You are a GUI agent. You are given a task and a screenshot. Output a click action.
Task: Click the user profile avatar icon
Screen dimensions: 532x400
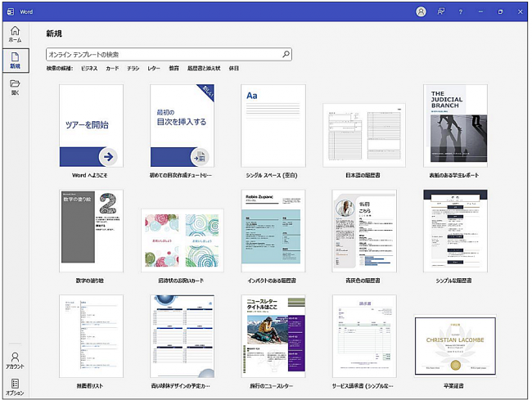click(x=421, y=11)
